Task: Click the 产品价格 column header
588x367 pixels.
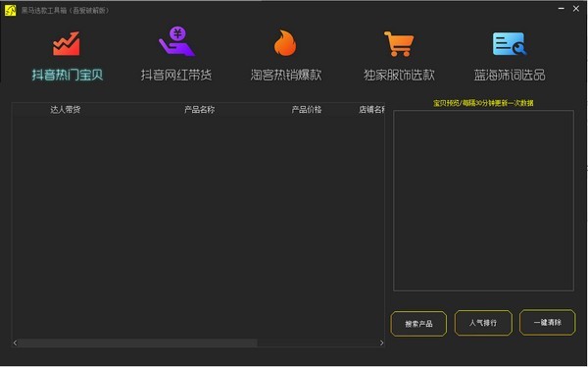Action: 307,110
